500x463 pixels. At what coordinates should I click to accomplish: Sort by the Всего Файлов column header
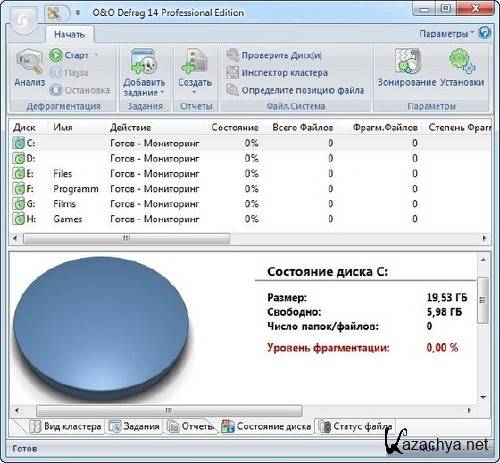tap(303, 127)
